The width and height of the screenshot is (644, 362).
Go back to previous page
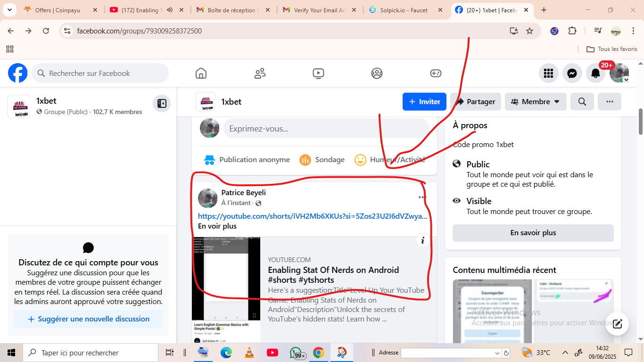pyautogui.click(x=11, y=31)
